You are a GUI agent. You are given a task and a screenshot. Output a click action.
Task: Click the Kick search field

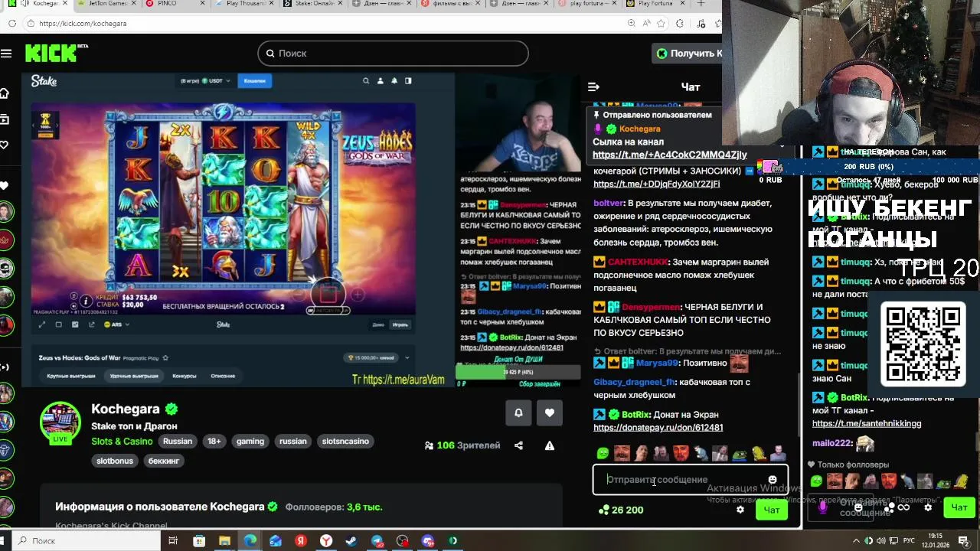(x=393, y=53)
